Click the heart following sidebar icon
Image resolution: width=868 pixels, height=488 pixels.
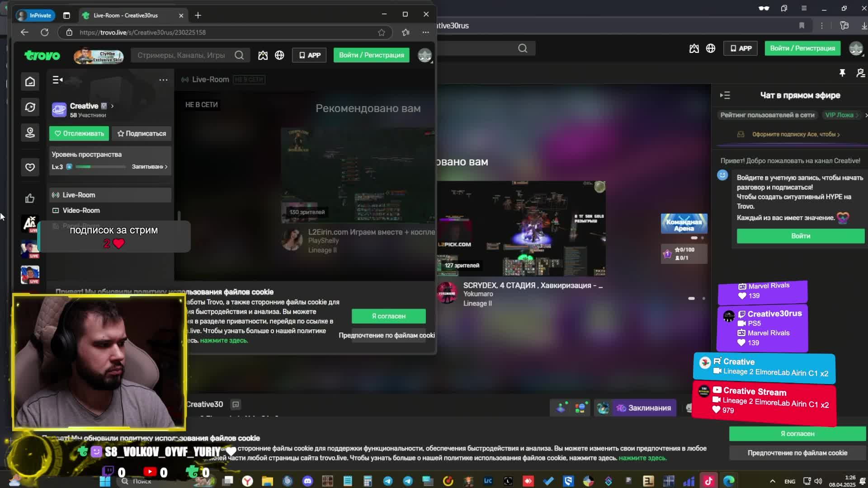click(30, 167)
